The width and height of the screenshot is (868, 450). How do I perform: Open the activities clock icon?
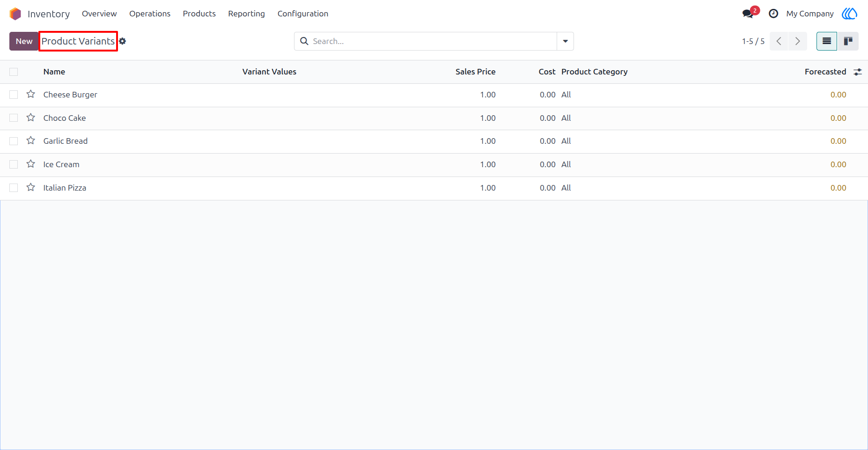pos(773,14)
